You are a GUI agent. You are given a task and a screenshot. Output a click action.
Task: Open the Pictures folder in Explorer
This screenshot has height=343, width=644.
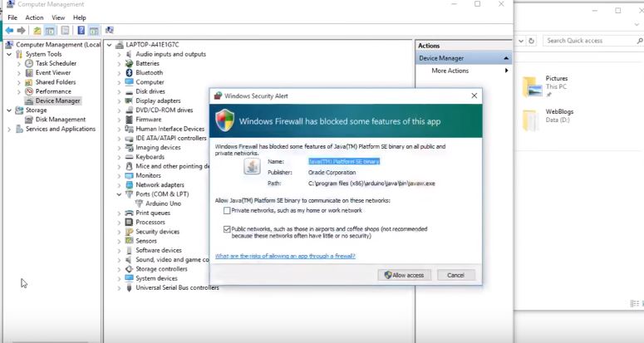(x=545, y=86)
